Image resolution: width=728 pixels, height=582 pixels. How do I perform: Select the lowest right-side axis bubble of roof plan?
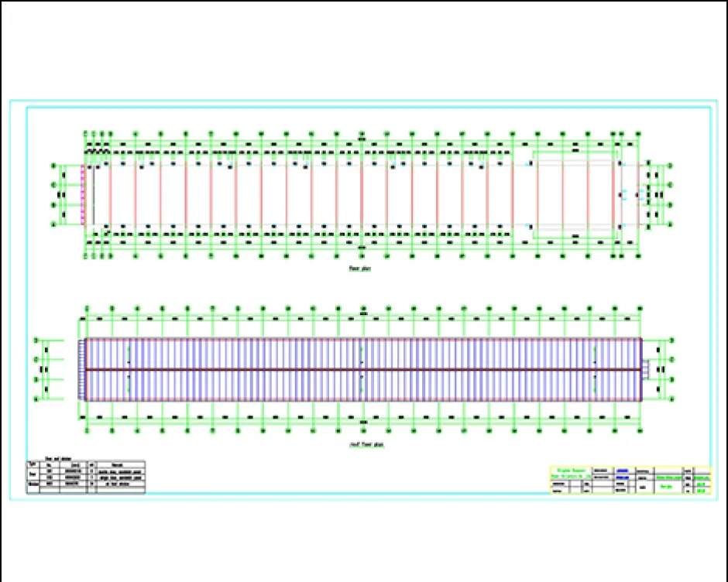671,399
